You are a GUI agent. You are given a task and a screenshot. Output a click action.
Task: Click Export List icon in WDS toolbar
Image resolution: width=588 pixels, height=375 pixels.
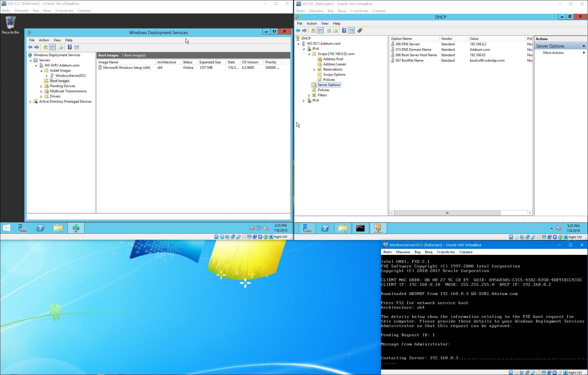61,47
